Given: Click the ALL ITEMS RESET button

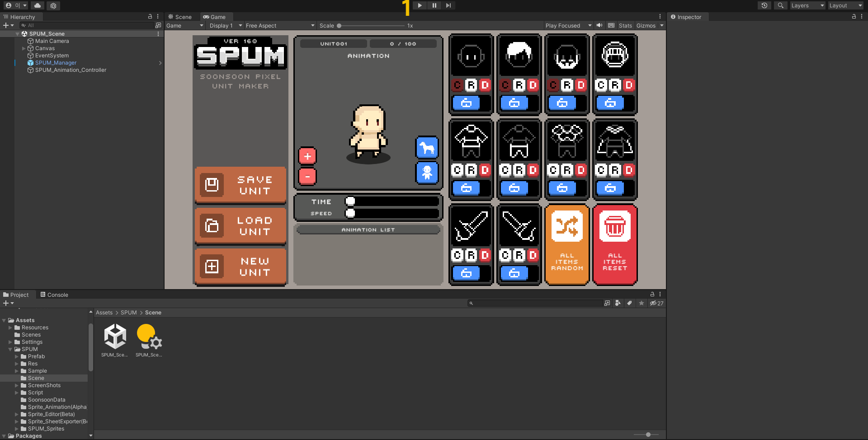Looking at the screenshot, I should click(x=615, y=245).
